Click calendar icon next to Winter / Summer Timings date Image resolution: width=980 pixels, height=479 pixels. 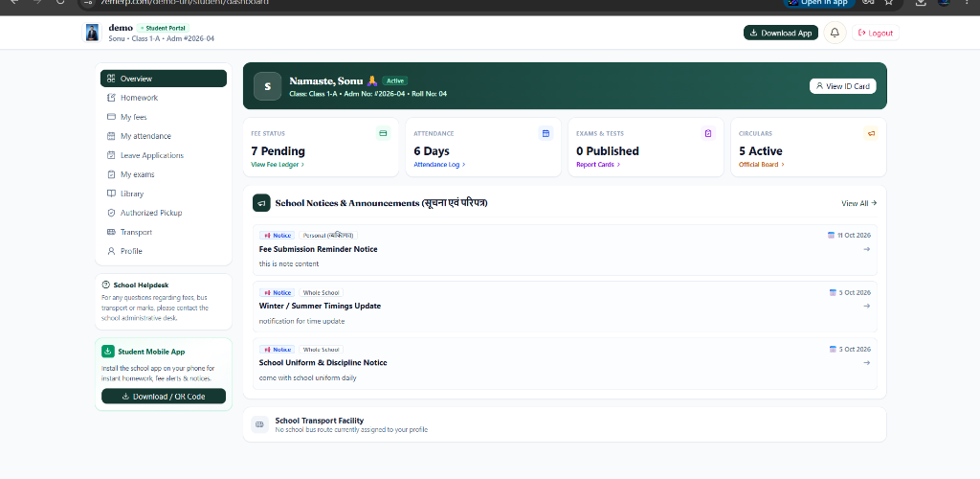coord(833,292)
